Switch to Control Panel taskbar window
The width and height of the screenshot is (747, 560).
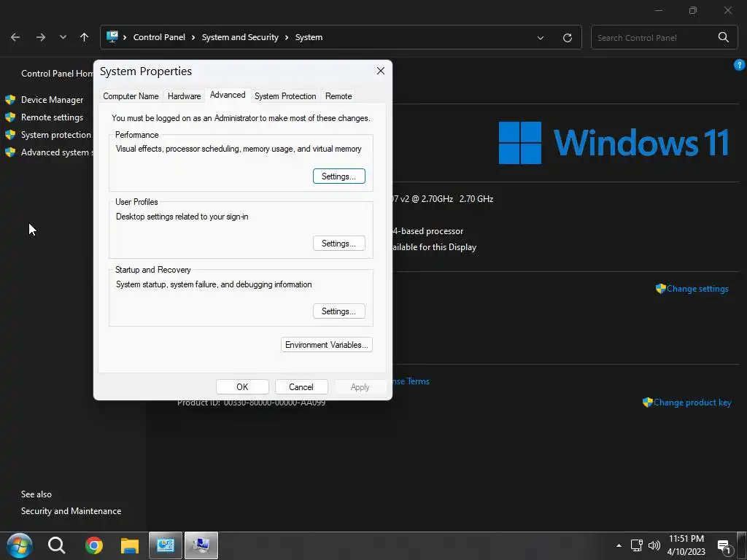point(166,545)
